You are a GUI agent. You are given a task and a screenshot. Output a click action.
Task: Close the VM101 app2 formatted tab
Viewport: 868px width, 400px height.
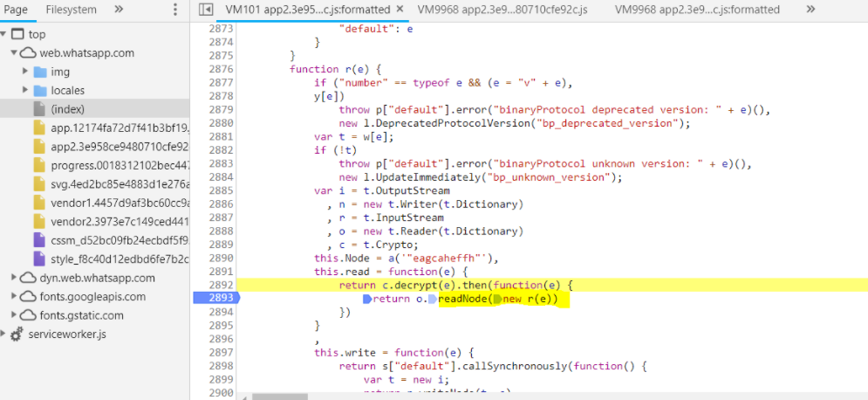click(x=400, y=9)
